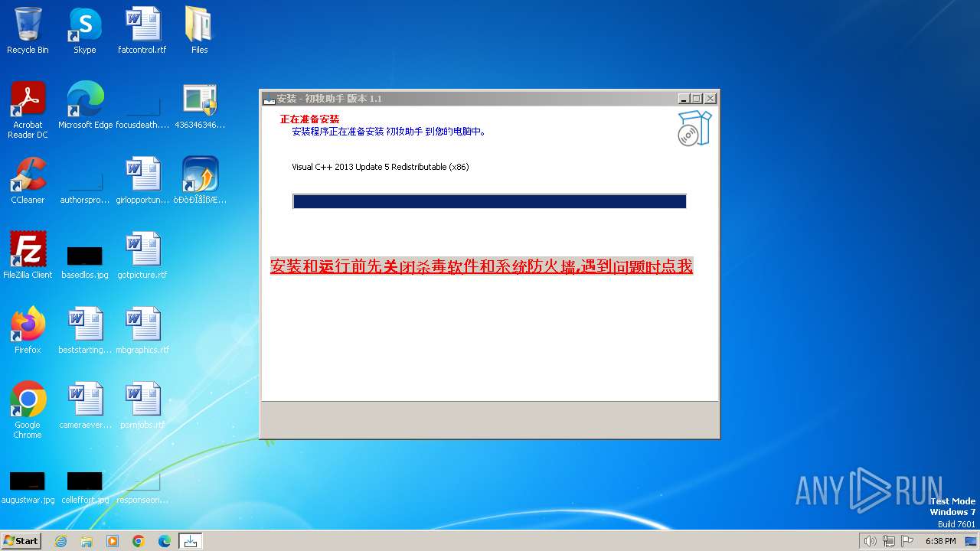This screenshot has height=551, width=980.
Task: Open Windows Explorer from the taskbar
Action: coord(87,541)
